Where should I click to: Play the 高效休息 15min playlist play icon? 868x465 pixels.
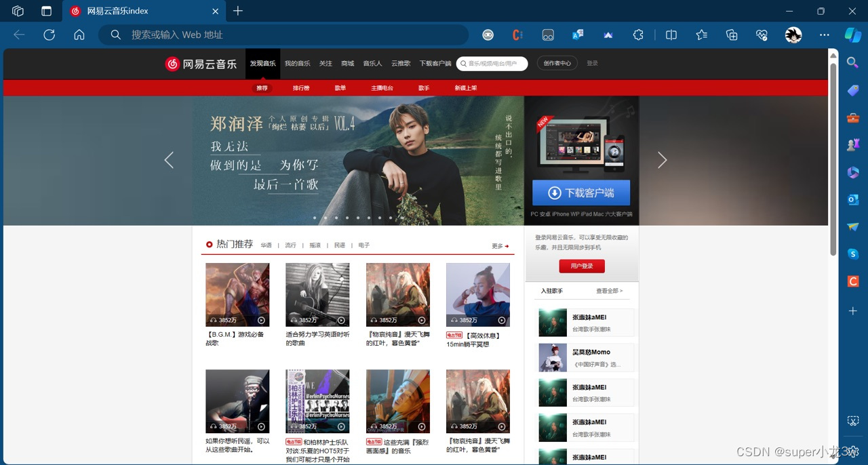pyautogui.click(x=502, y=320)
